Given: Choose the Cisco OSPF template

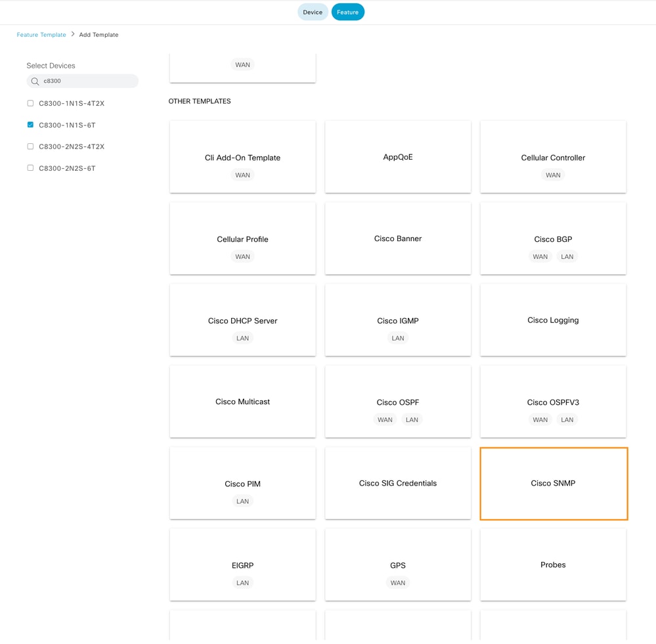Looking at the screenshot, I should 398,402.
